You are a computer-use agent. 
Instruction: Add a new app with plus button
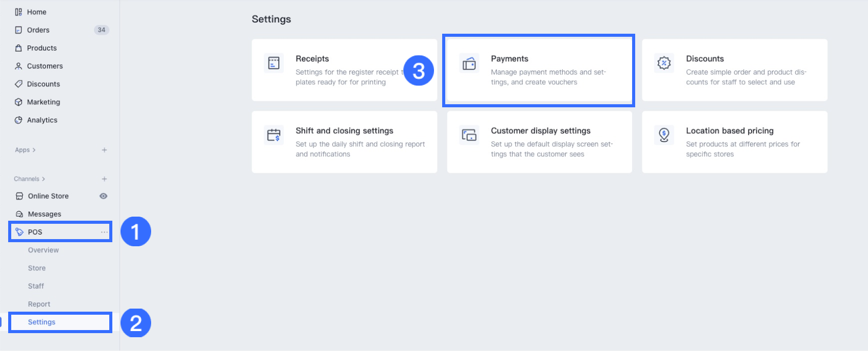pos(104,150)
